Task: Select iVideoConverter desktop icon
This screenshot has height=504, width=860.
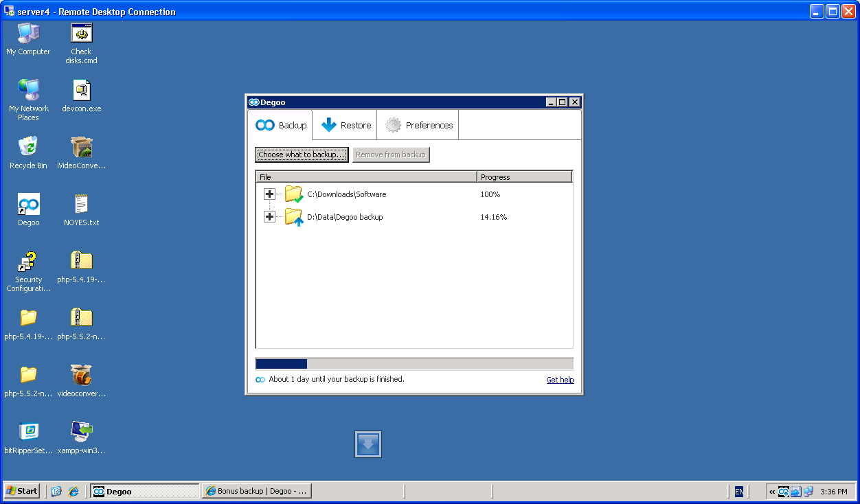Action: 81,147
